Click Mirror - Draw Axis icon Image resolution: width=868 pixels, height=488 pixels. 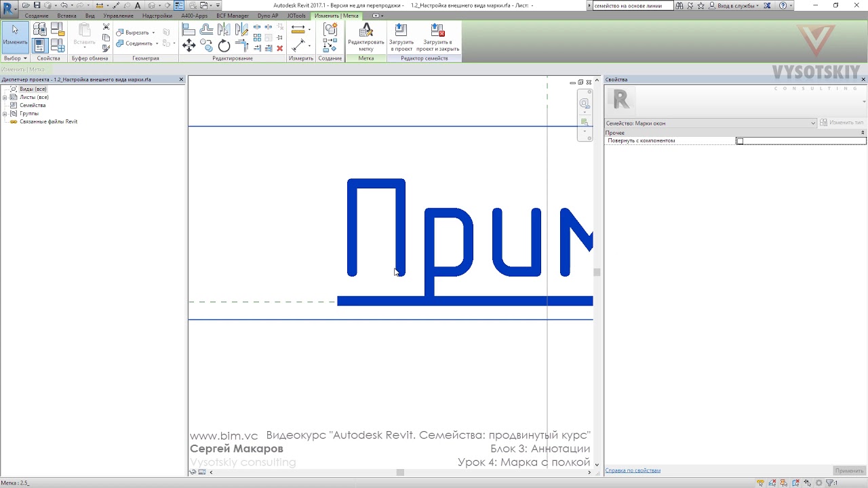coord(241,28)
